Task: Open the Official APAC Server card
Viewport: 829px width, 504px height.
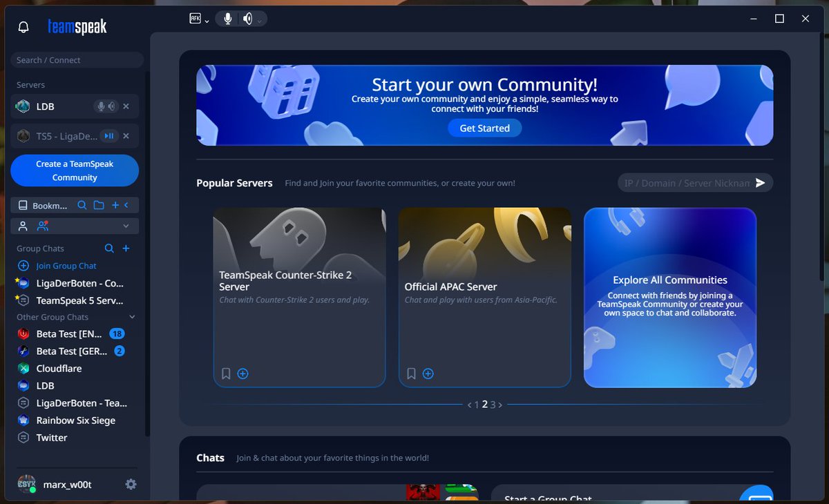Action: point(485,298)
